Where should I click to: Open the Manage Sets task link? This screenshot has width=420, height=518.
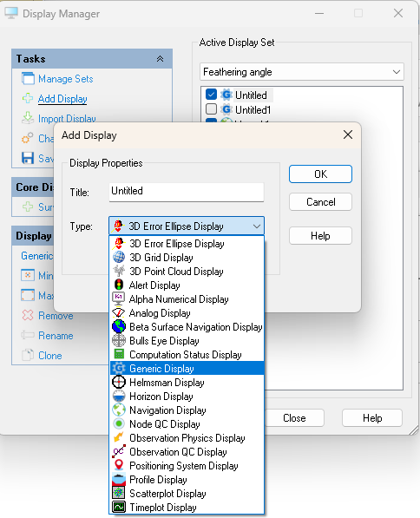point(65,79)
